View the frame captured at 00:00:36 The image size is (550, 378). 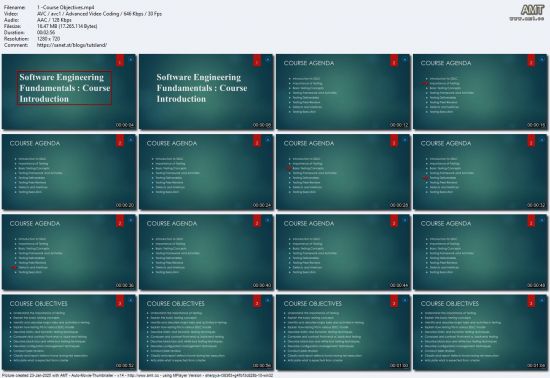click(69, 252)
